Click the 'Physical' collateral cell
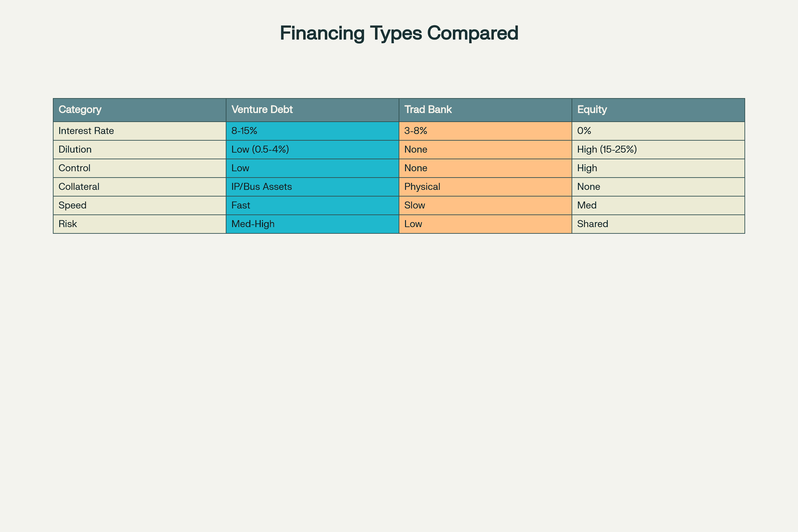Viewport: 798px width, 532px height. point(422,187)
